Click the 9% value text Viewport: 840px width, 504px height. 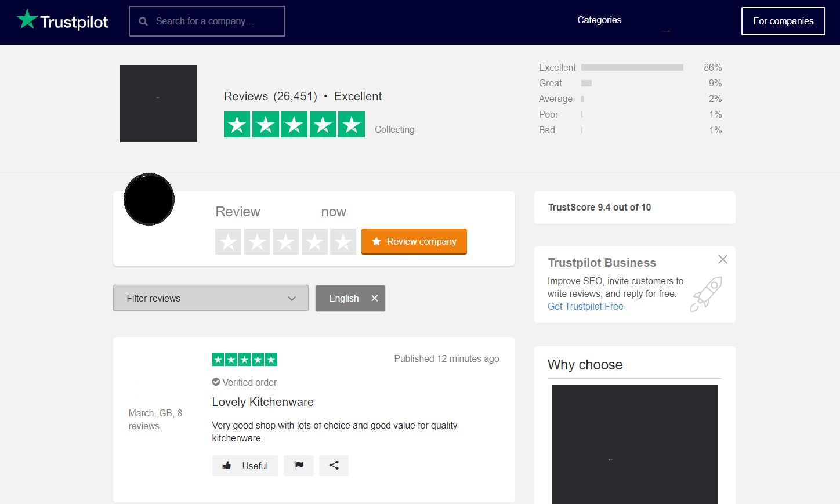pyautogui.click(x=715, y=84)
